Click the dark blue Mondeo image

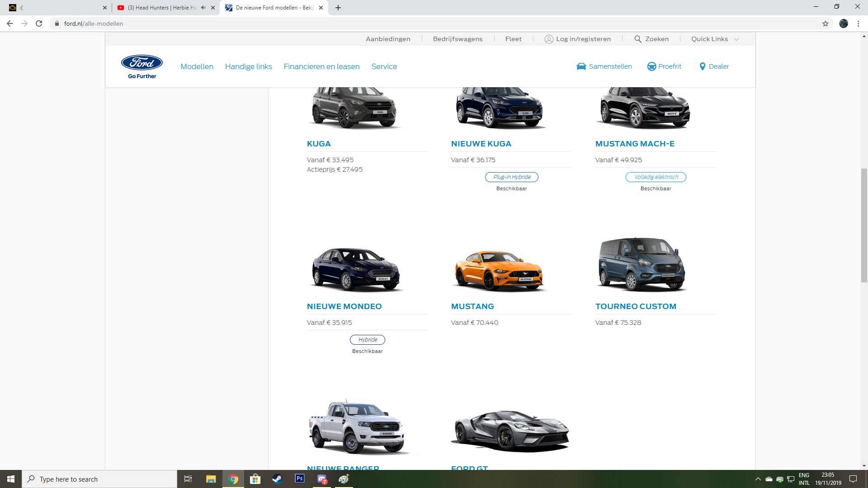[356, 269]
